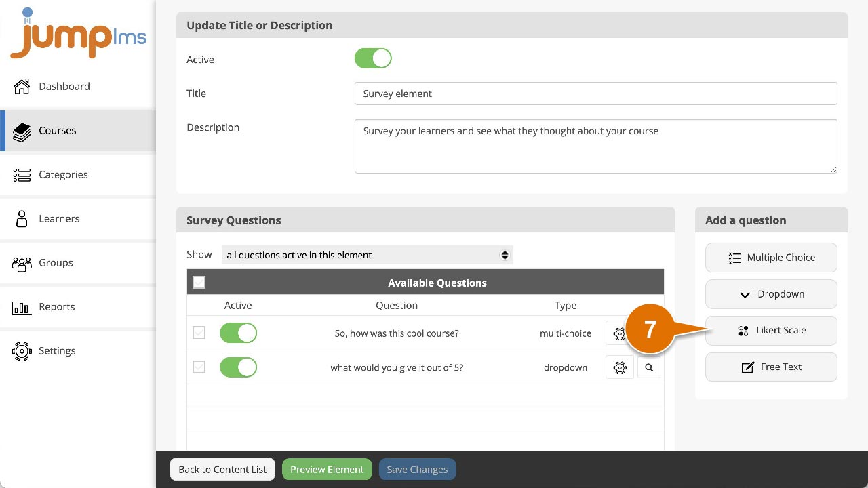Viewport: 868px width, 488px height.
Task: Click the Groups people icon
Action: click(22, 263)
